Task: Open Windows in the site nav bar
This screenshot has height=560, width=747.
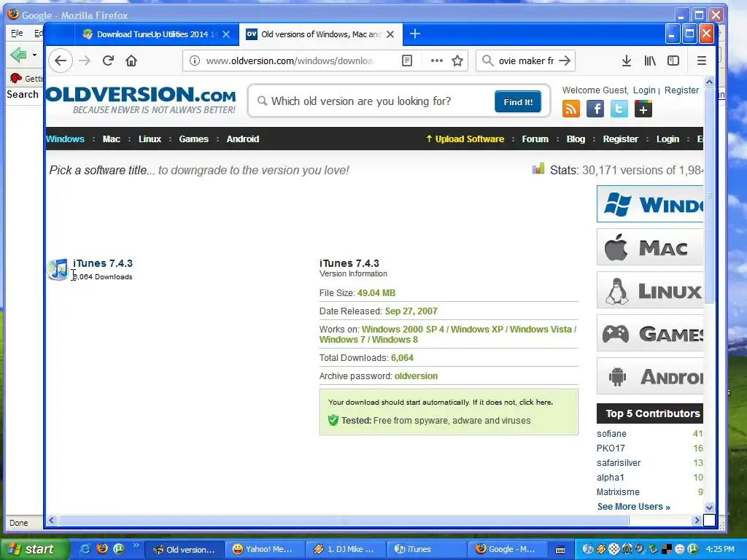Action: (x=65, y=139)
